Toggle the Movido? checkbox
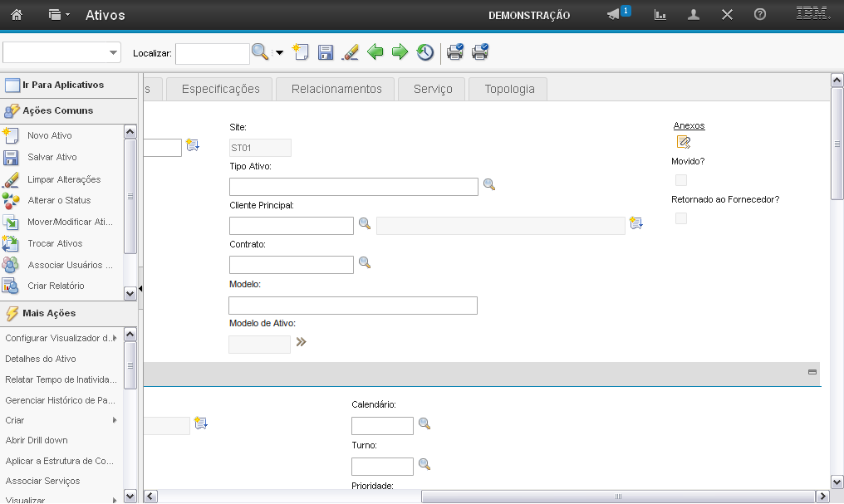Image resolution: width=844 pixels, height=504 pixels. (681, 180)
